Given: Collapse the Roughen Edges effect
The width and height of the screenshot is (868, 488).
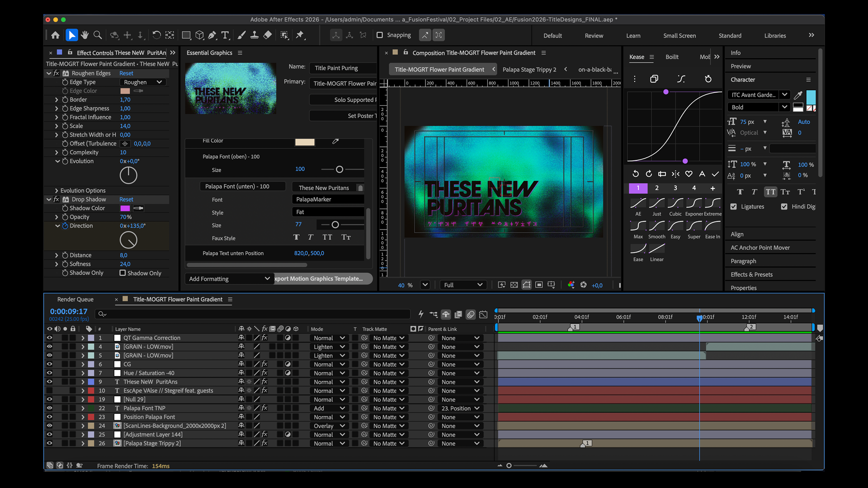Looking at the screenshot, I should click(49, 73).
